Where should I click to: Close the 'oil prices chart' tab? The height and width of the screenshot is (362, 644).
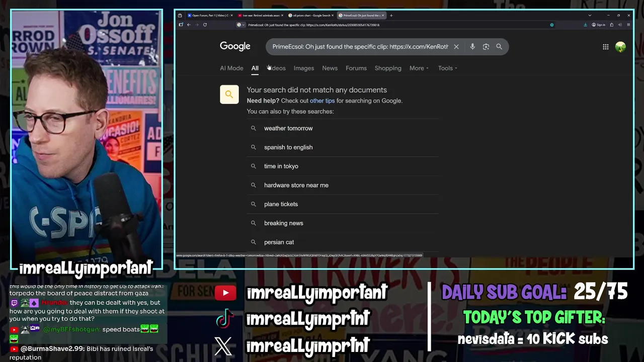point(333,15)
